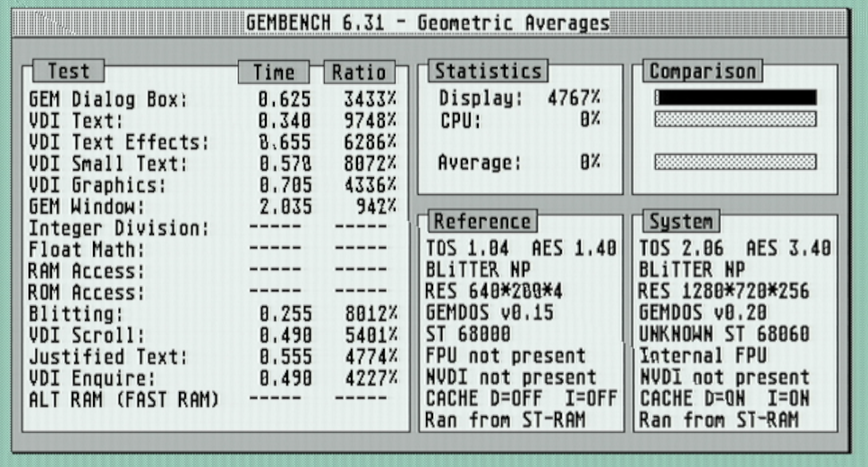Select the Time column header
868x467 pixels.
point(274,72)
